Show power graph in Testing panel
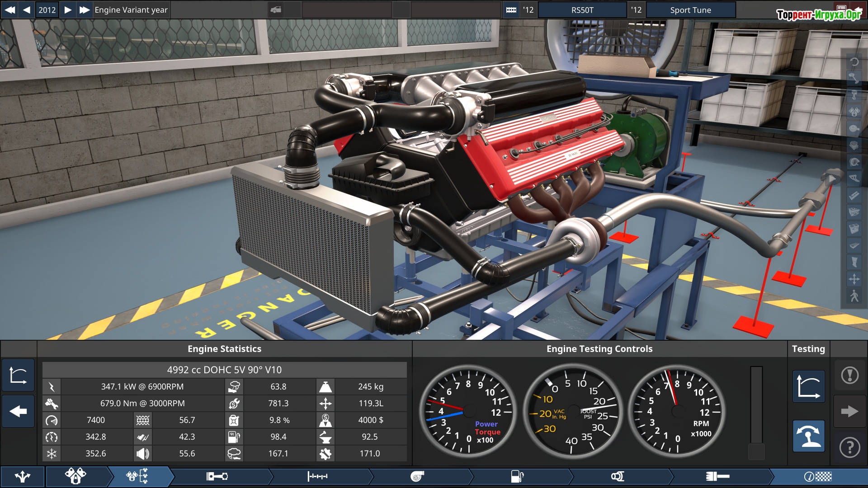Image resolution: width=868 pixels, height=488 pixels. click(808, 387)
